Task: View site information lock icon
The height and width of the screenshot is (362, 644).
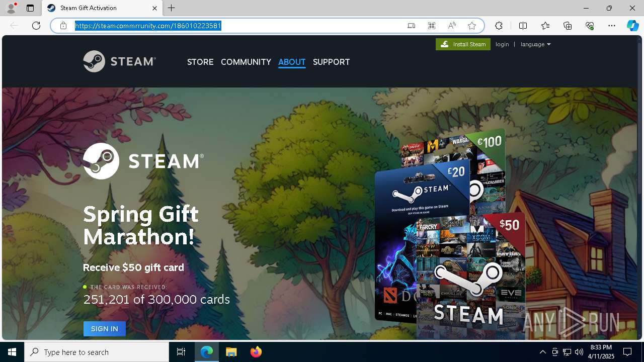Action: coord(63,26)
